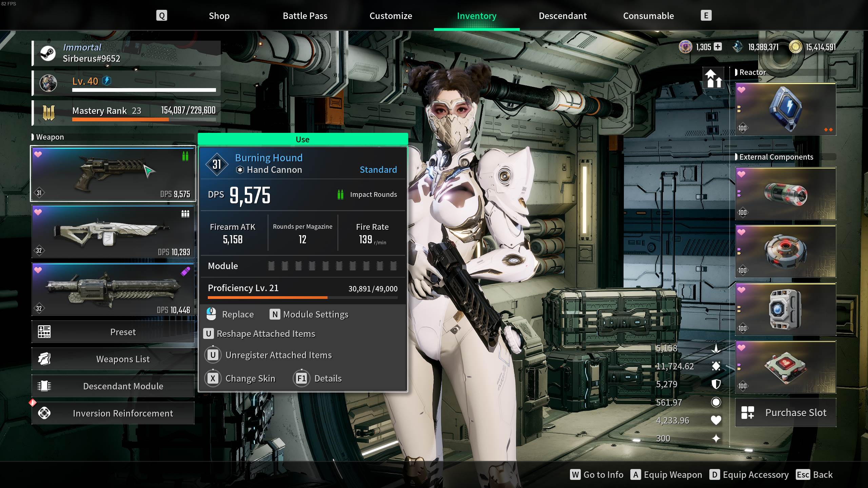The image size is (868, 488).
Task: Click the Firearm ATK stat icon
Action: (x=716, y=348)
